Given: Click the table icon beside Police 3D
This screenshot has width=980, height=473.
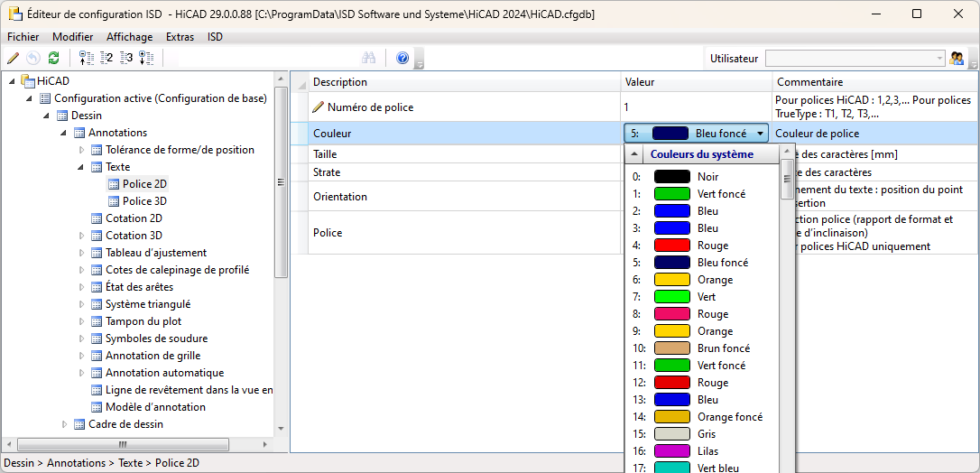Looking at the screenshot, I should (113, 201).
